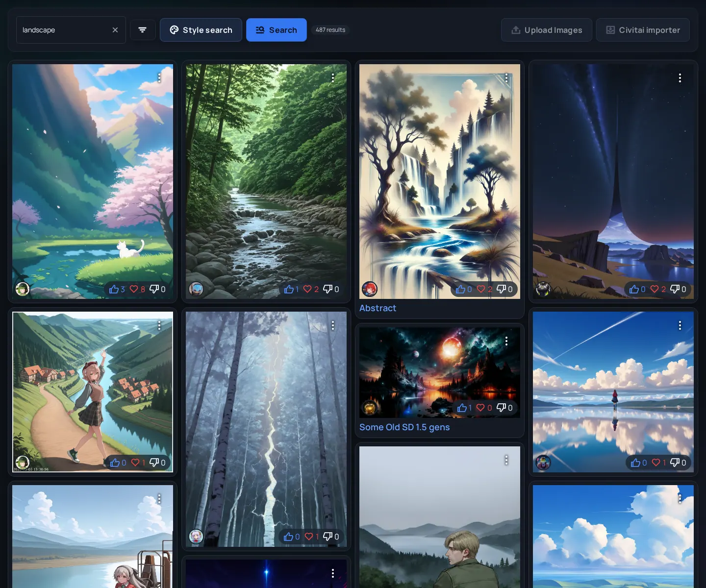Run the blue Search button
The image size is (706, 588).
tap(277, 30)
